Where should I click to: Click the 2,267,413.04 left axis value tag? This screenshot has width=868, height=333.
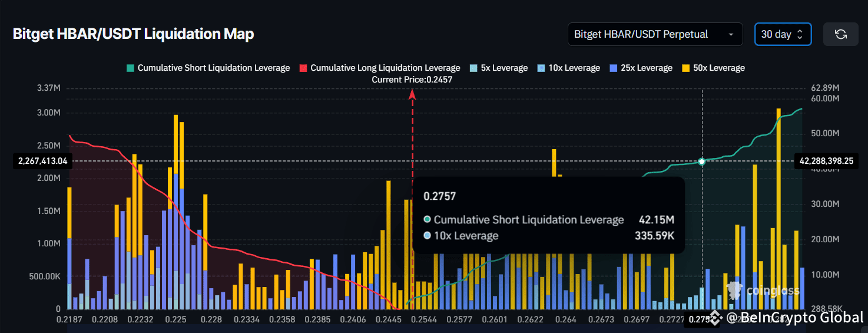pyautogui.click(x=43, y=160)
